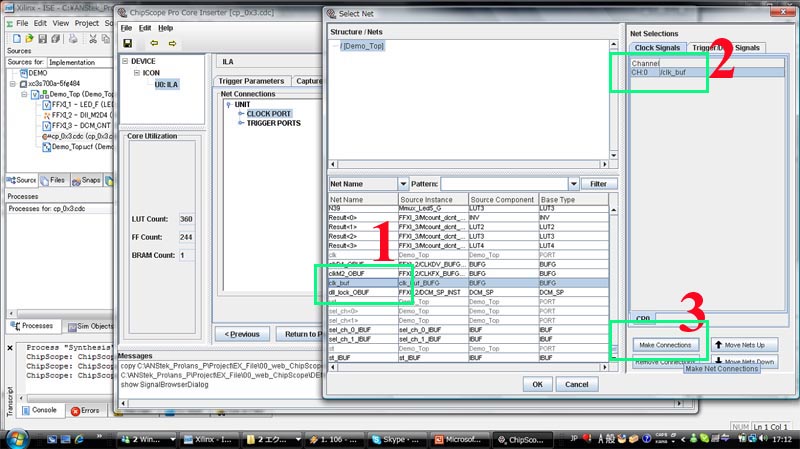The width and height of the screenshot is (800, 449).
Task: Select the Result<0> net row
Action: tap(468, 217)
